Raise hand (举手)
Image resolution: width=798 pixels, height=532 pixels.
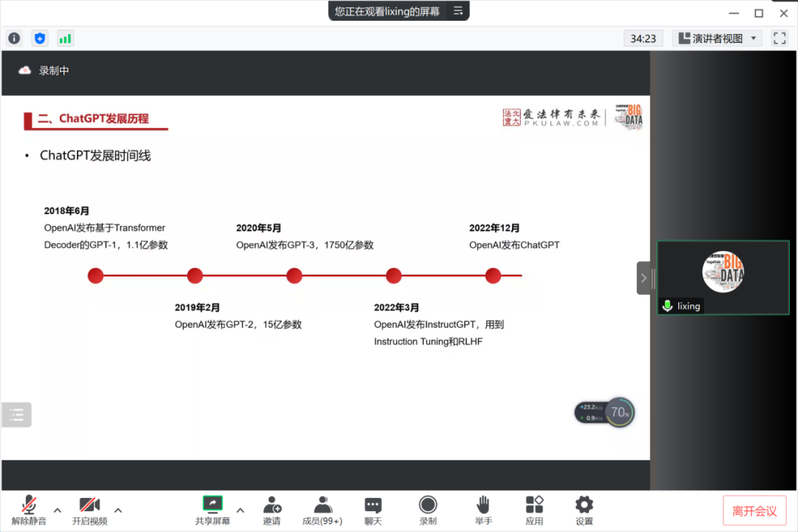(483, 510)
